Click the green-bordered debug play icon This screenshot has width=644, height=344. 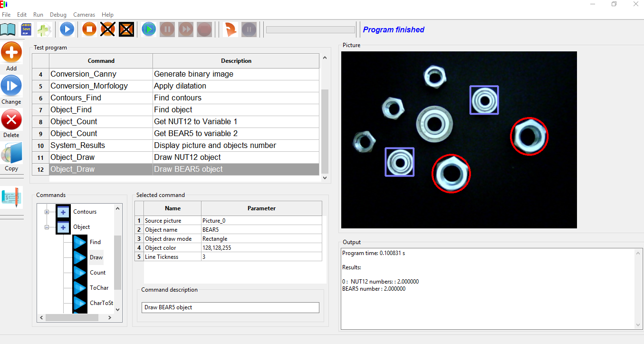click(x=149, y=29)
